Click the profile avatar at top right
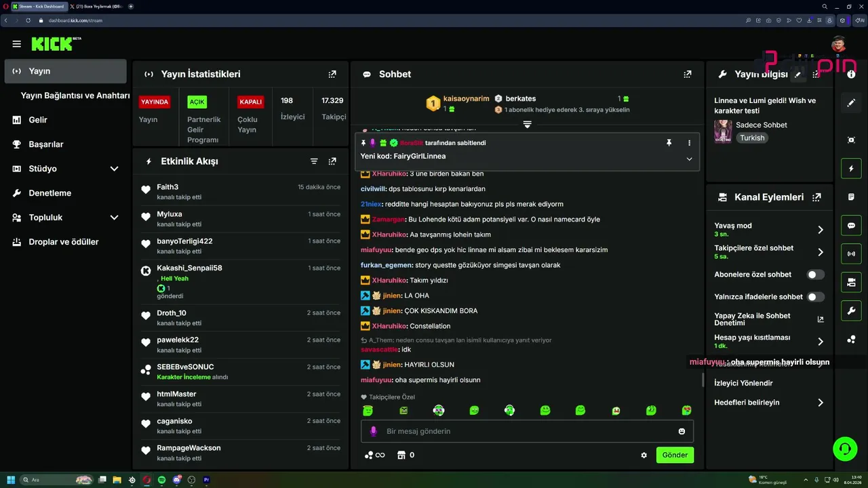 pos(839,45)
